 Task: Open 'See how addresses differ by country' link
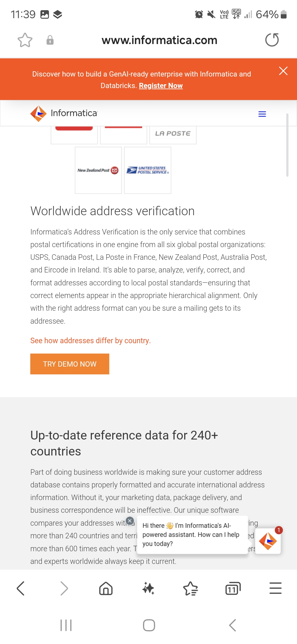tap(90, 341)
